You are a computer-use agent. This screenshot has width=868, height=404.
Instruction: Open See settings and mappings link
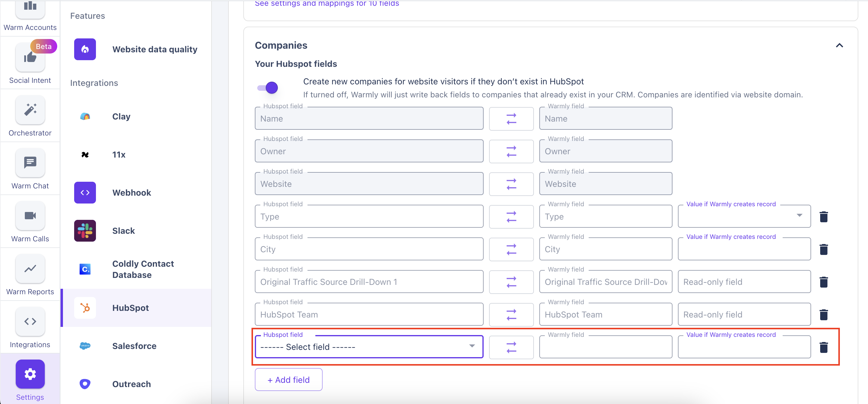327,4
